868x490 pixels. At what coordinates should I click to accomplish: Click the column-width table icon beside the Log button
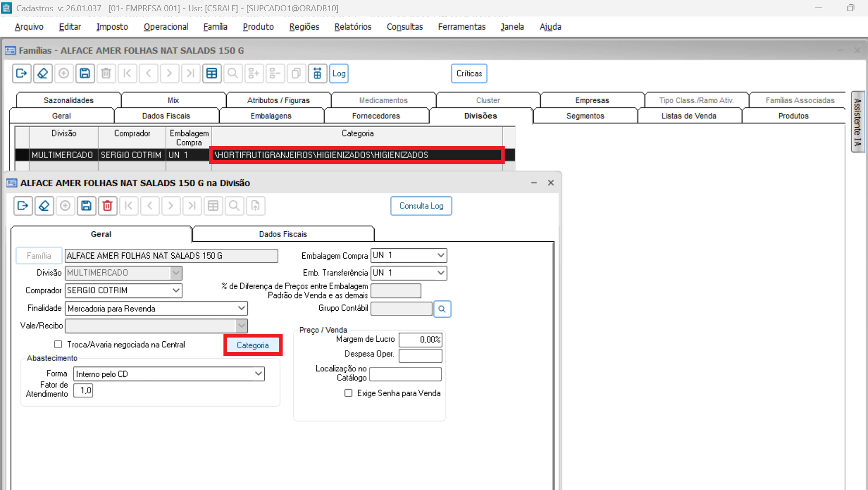(317, 73)
